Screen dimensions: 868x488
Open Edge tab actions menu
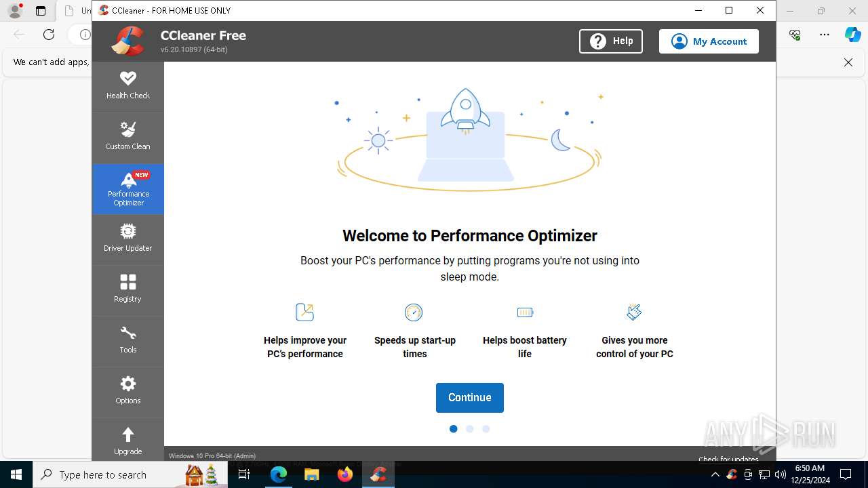tap(41, 11)
